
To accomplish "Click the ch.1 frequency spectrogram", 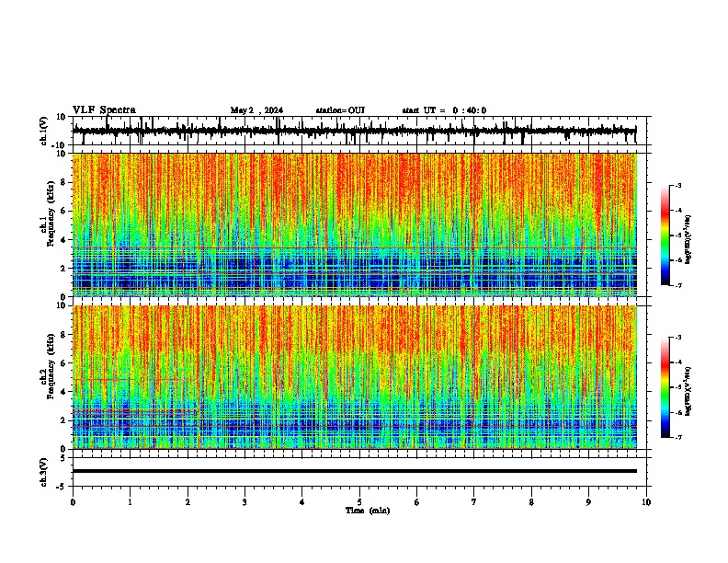I will point(355,224).
